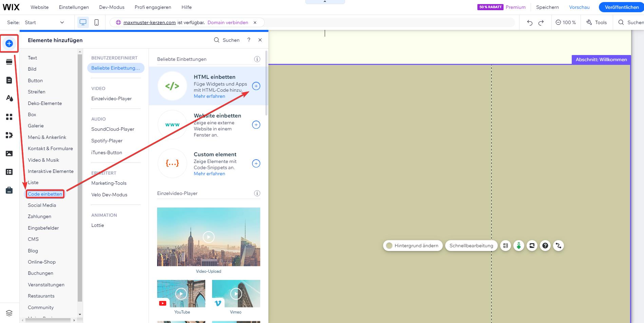Open the section layouts icon in left sidebar
The height and width of the screenshot is (323, 644).
(x=9, y=62)
